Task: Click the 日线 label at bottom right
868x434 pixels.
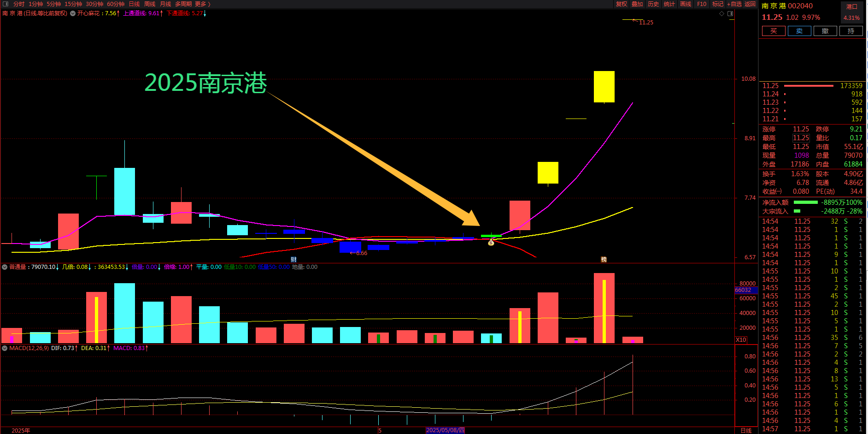Action: tap(746, 430)
